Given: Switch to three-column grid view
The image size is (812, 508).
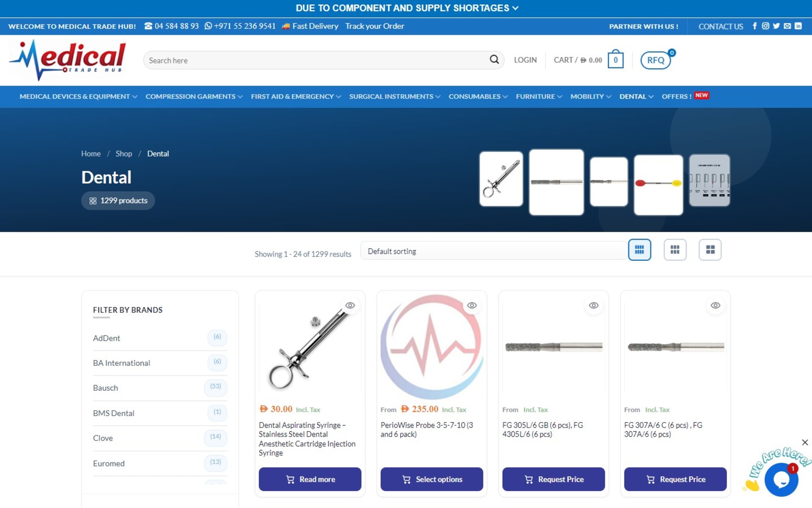Looking at the screenshot, I should click(675, 250).
